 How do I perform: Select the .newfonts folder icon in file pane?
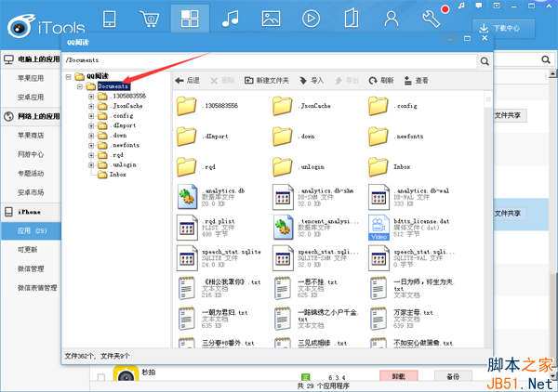tap(378, 137)
